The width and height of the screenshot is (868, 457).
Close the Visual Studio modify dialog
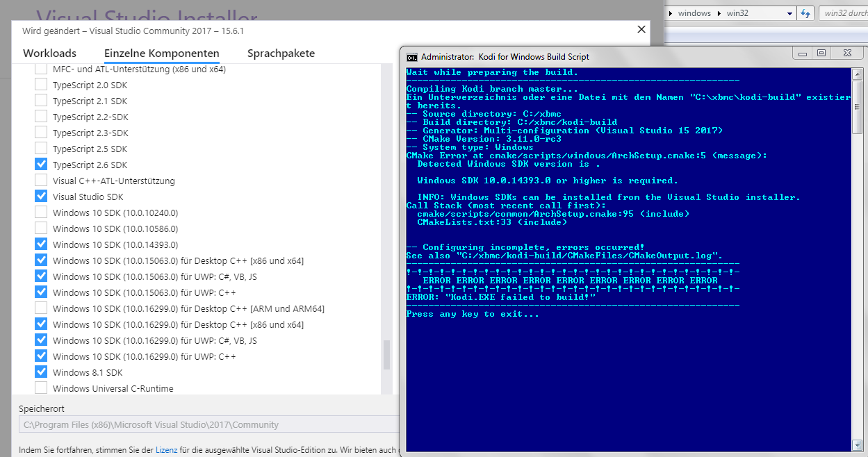[x=641, y=29]
